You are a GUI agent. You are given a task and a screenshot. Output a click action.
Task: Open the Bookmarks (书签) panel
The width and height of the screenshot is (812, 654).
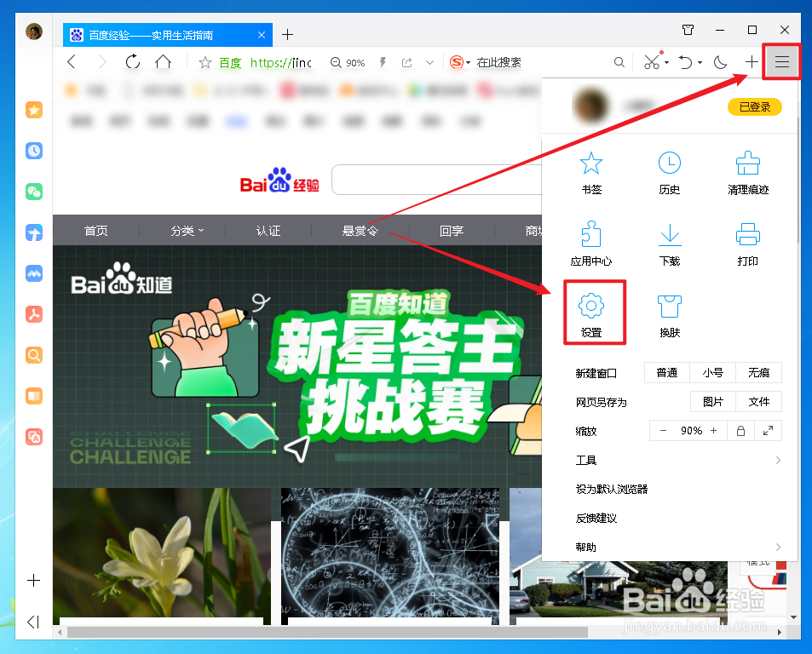(590, 172)
